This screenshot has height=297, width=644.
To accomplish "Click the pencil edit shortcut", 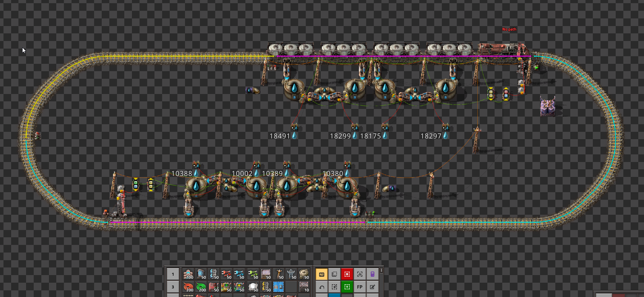I will click(x=373, y=287).
